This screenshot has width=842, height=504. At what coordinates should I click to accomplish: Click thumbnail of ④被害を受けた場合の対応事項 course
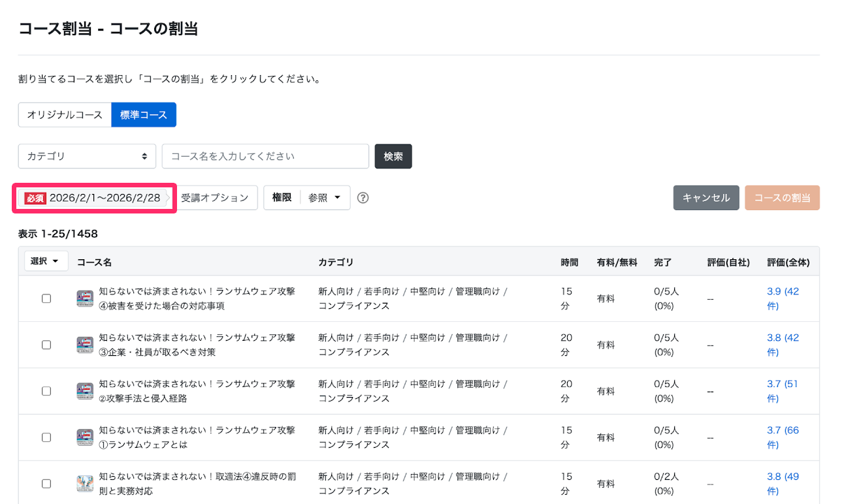click(x=85, y=298)
